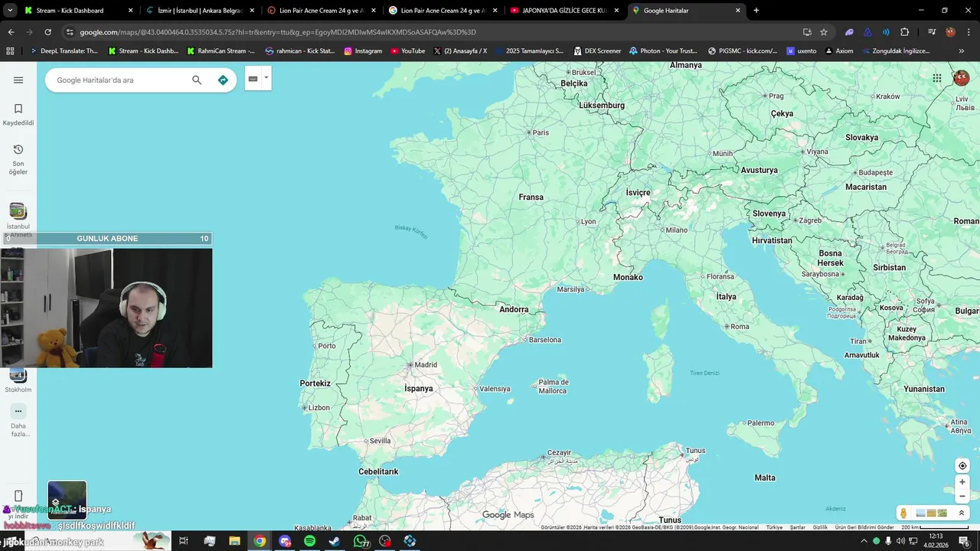The image size is (980, 551).
Task: Click inside Google Haritalar'da ara search box
Action: point(119,80)
